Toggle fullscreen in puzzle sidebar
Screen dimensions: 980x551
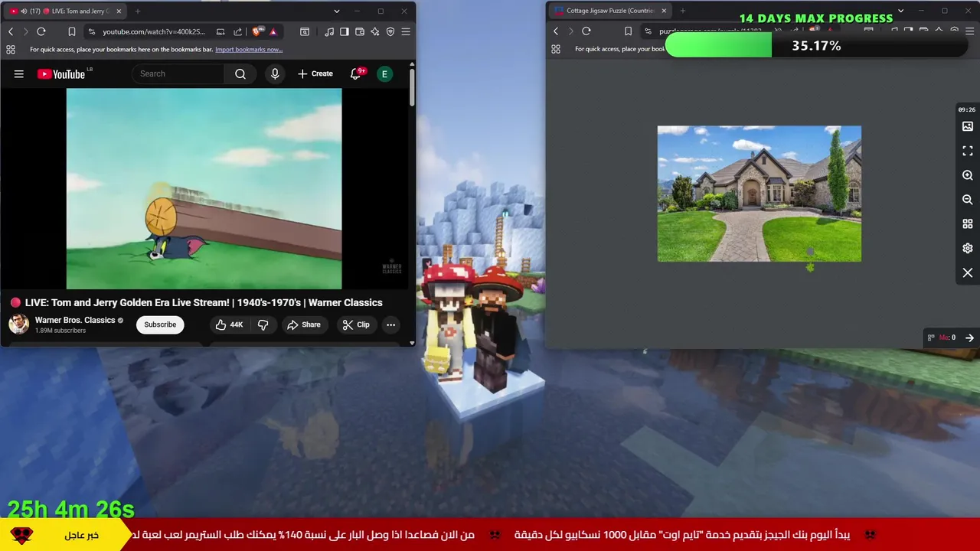pyautogui.click(x=968, y=151)
